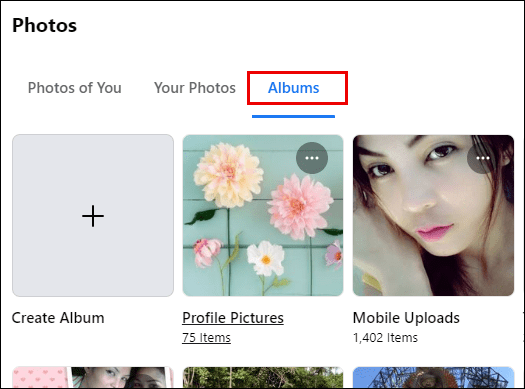Click the 1,402 Items count text
The width and height of the screenshot is (525, 389).
385,337
